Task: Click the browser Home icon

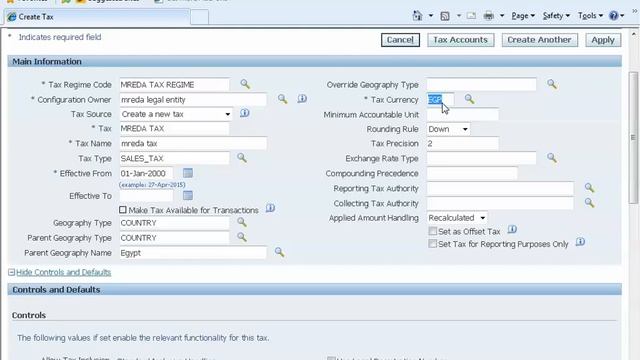Action: click(x=417, y=16)
